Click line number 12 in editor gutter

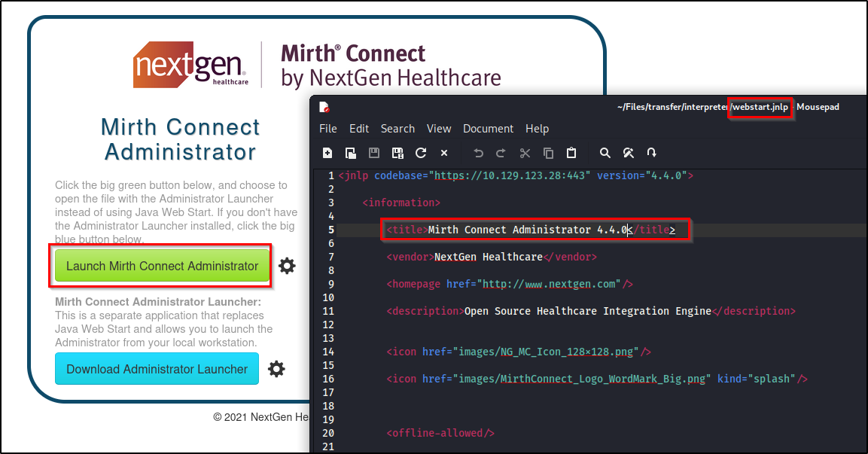tap(328, 325)
